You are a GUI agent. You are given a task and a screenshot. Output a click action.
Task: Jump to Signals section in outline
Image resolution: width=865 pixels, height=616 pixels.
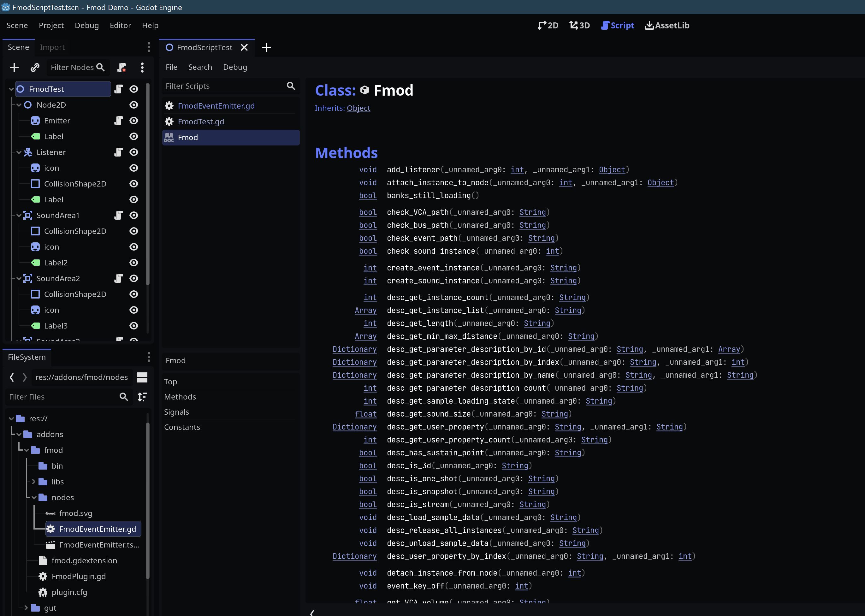(x=176, y=412)
